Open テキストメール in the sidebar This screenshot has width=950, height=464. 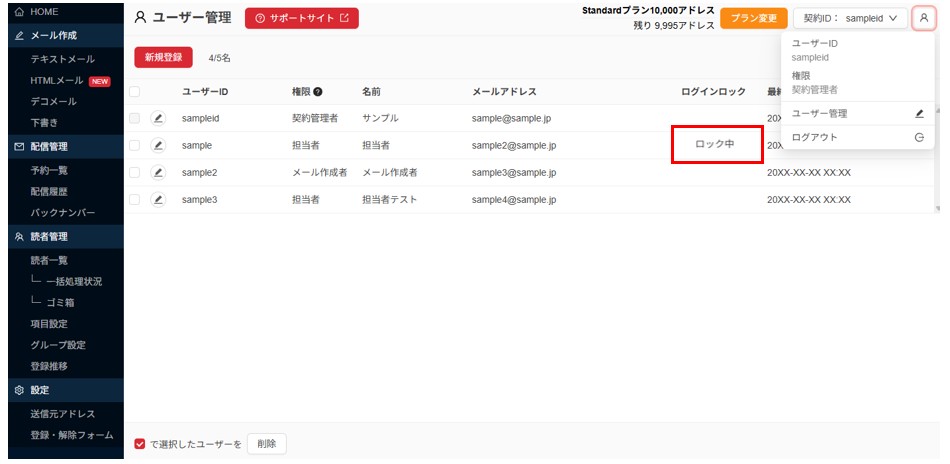[x=63, y=59]
